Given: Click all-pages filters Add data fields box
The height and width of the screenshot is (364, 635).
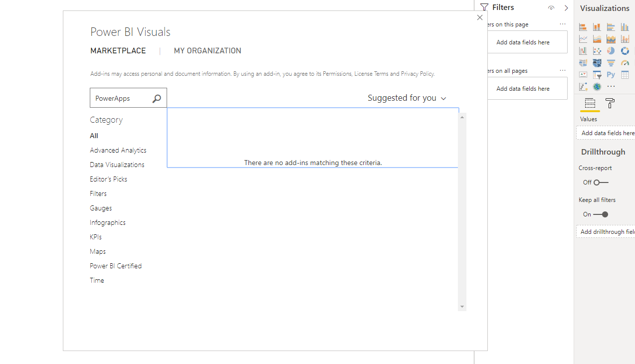Looking at the screenshot, I should [x=527, y=89].
